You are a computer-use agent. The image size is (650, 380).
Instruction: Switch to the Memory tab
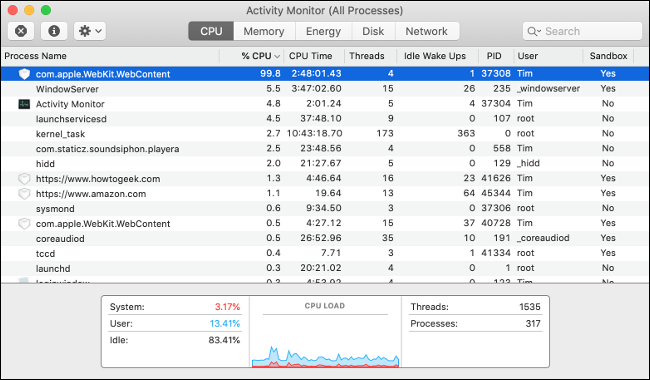(264, 31)
